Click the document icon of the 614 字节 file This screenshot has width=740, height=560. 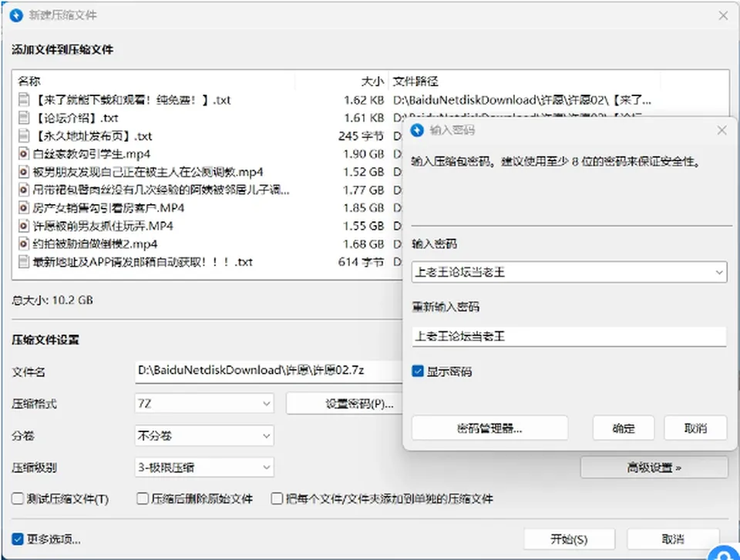click(x=23, y=261)
